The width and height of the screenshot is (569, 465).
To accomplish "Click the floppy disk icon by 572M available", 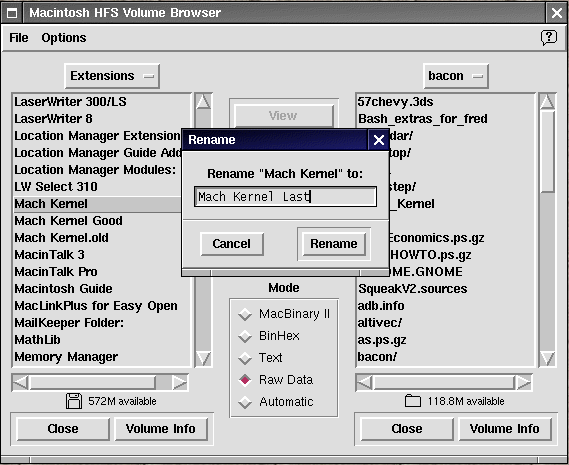I will (x=74, y=401).
